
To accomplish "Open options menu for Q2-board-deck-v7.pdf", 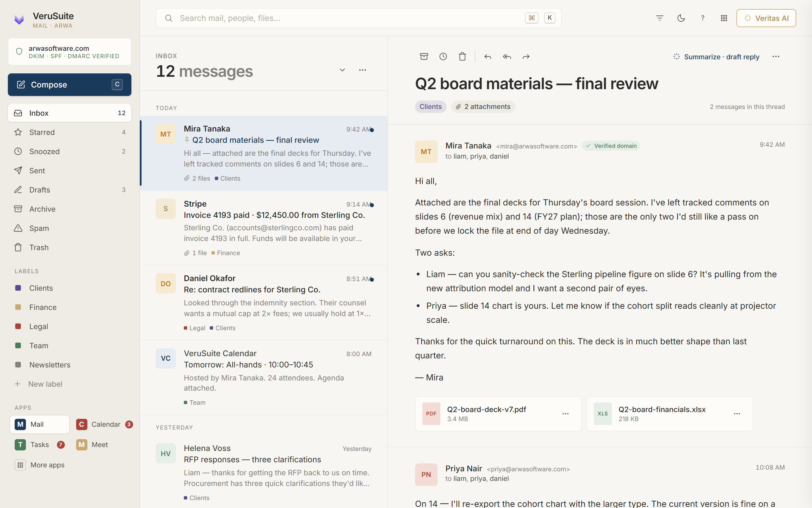I will 565,413.
